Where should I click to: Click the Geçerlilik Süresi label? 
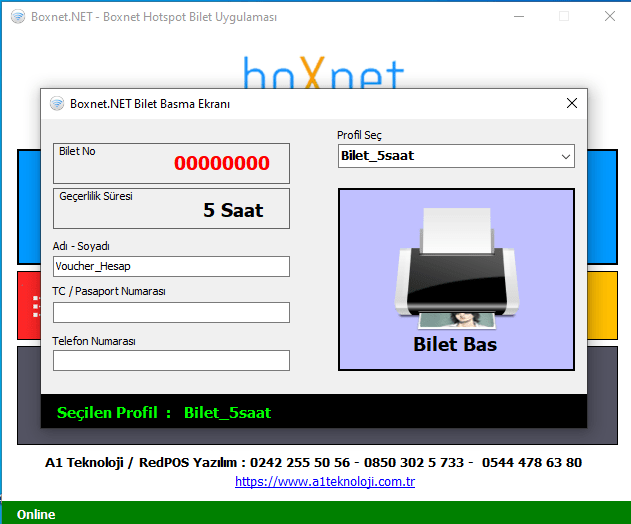coord(96,196)
